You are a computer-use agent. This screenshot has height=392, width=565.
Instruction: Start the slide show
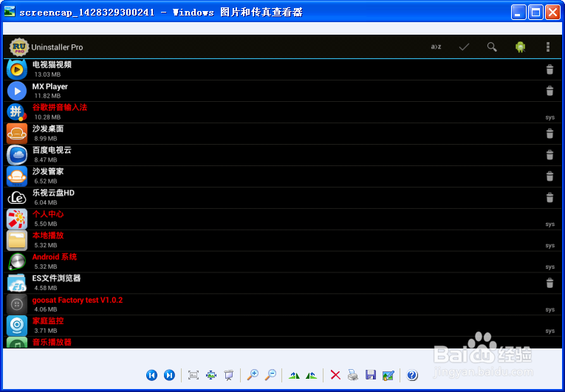click(x=228, y=375)
